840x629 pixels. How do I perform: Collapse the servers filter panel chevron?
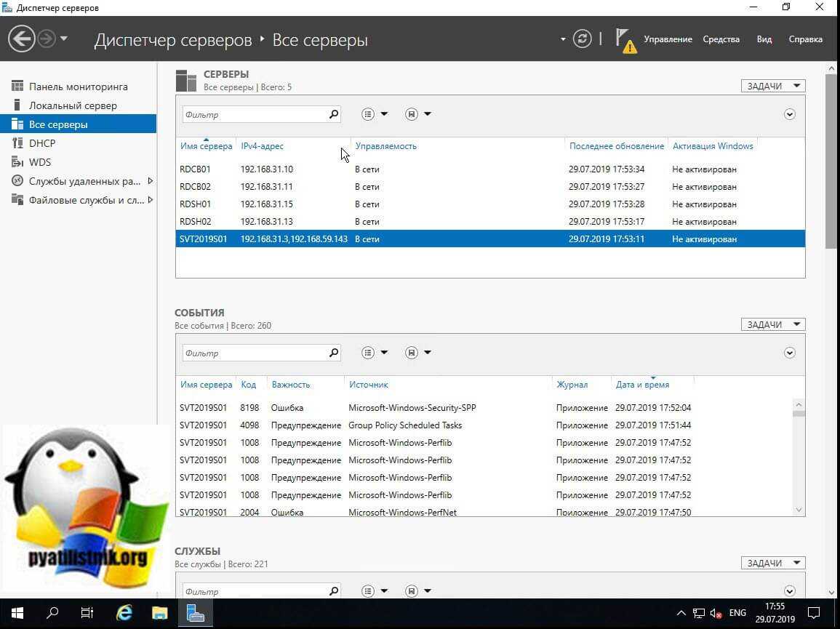790,114
